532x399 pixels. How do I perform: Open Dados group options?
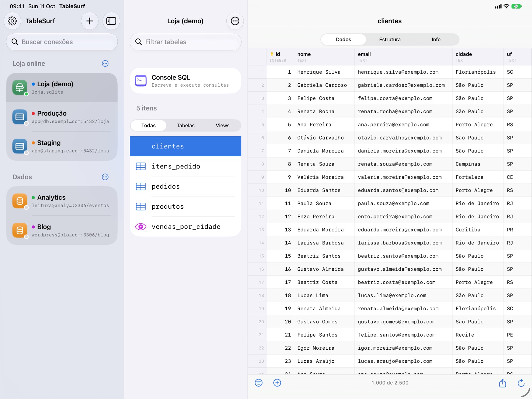(x=105, y=177)
